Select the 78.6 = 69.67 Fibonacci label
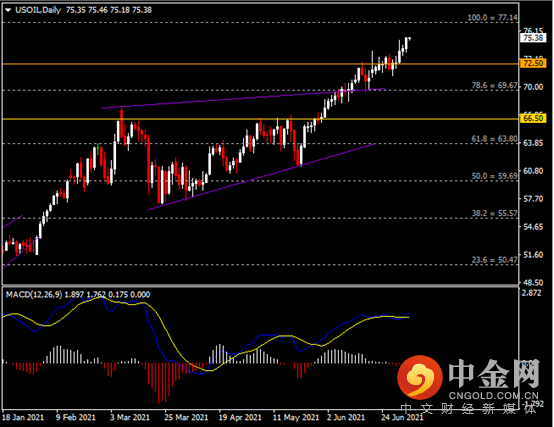The height and width of the screenshot is (427, 554). pyautogui.click(x=494, y=85)
